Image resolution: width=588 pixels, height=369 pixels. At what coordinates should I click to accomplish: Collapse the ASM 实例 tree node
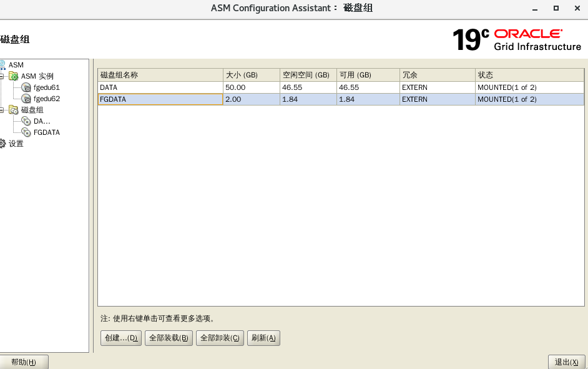1,76
